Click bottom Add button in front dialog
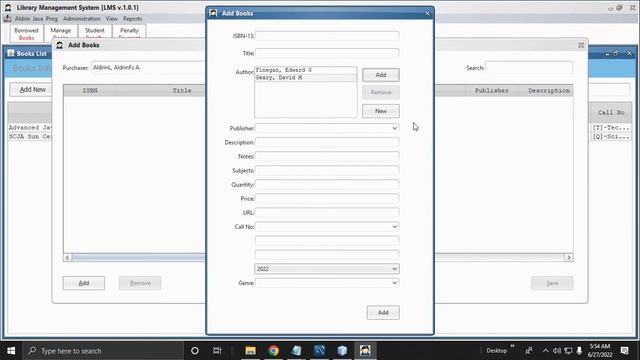 click(383, 313)
